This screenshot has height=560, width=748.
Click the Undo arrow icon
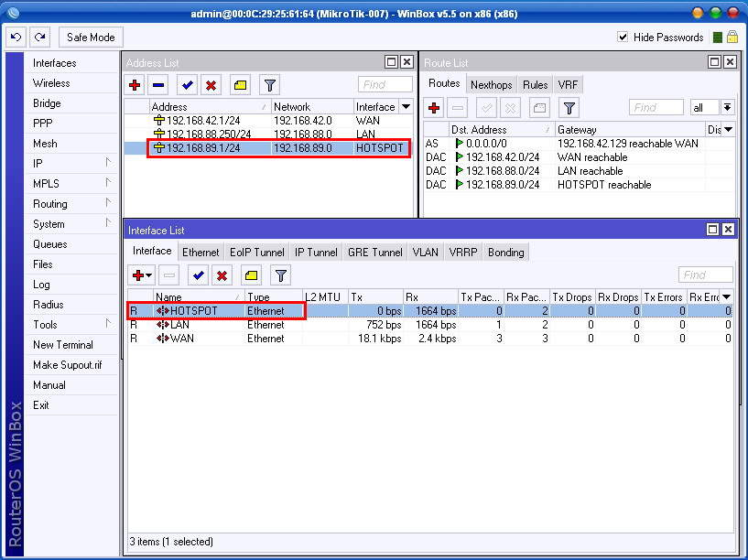tap(16, 38)
